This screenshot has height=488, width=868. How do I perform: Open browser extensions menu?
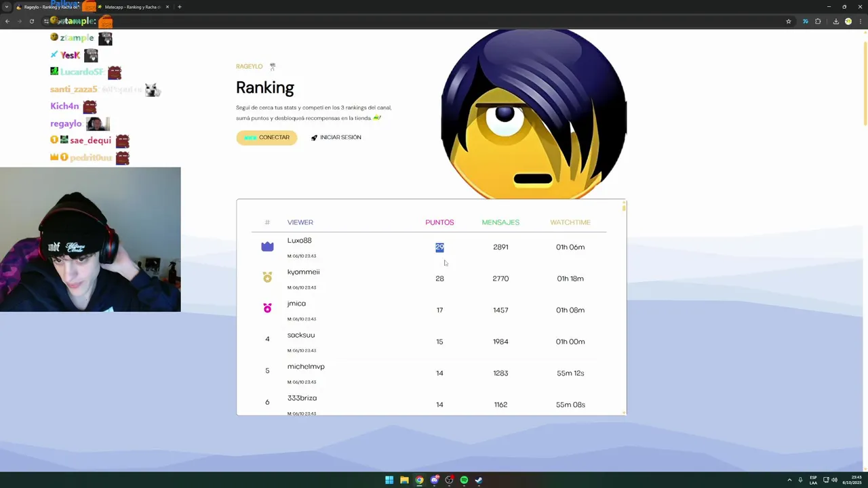(818, 21)
